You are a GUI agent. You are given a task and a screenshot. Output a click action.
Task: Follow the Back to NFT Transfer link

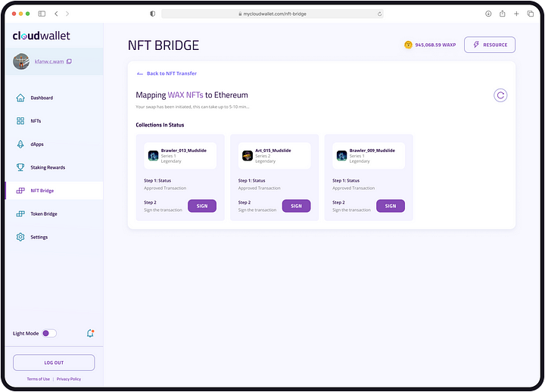172,73
